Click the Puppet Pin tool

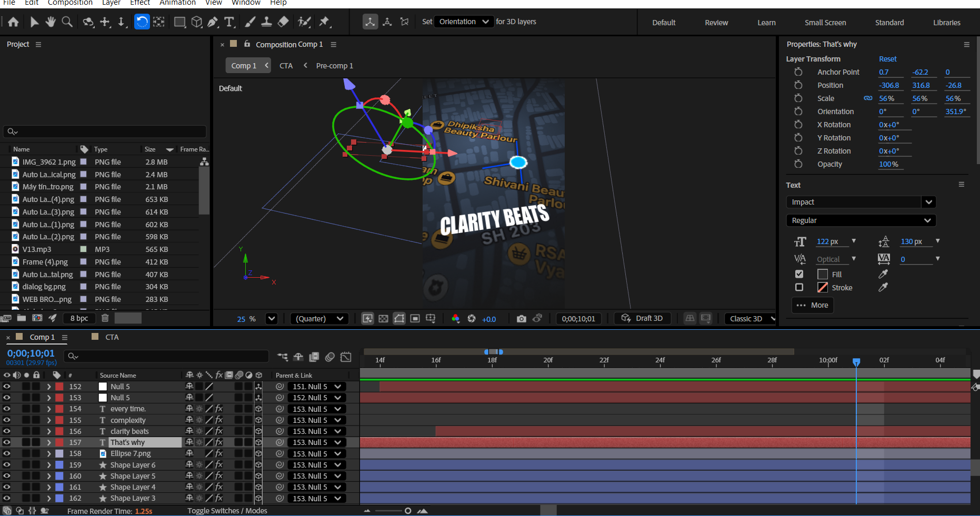coord(324,22)
